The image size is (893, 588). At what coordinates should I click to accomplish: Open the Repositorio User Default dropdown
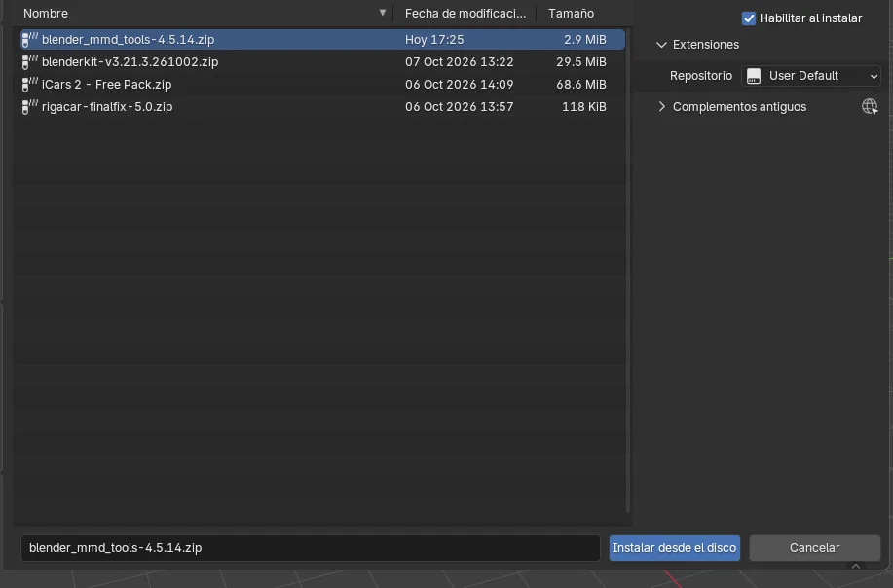click(810, 76)
